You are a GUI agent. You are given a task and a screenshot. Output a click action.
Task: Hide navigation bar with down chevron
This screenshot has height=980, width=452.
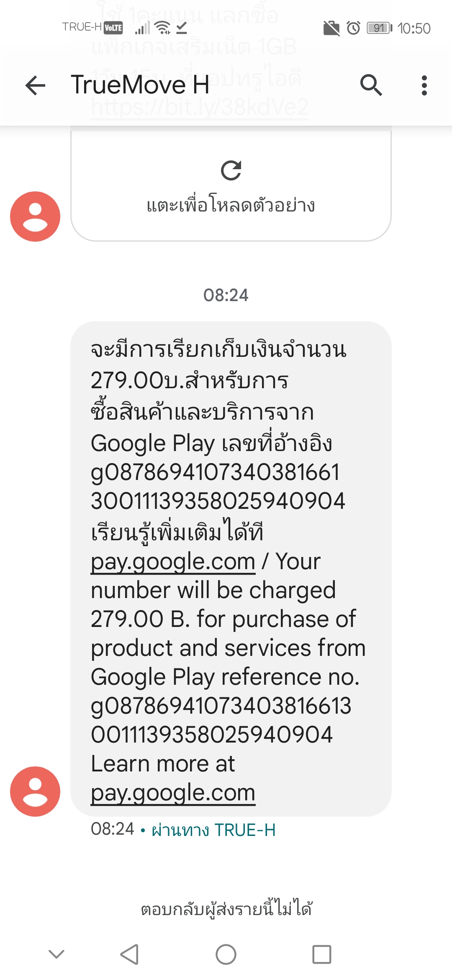pos(56,954)
